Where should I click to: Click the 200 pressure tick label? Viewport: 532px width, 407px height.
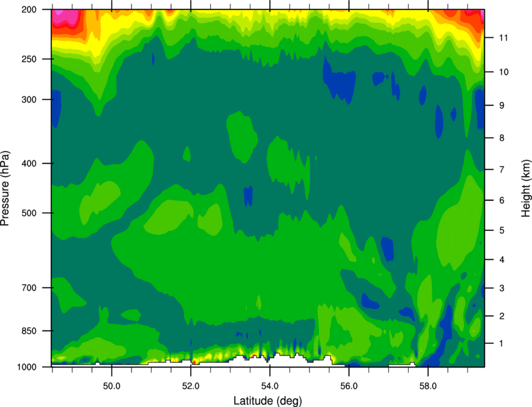coord(29,9)
